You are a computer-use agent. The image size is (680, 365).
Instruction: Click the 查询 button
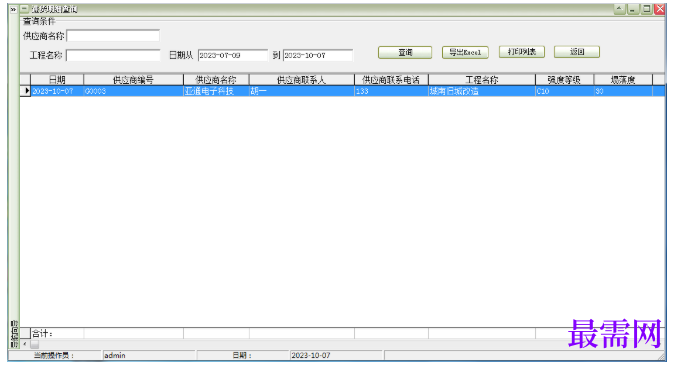(x=405, y=52)
